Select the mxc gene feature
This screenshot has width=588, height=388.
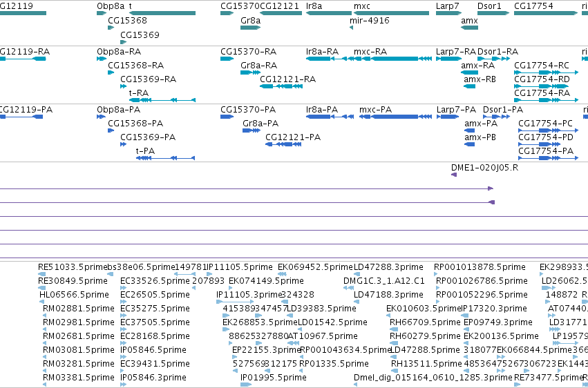pos(391,13)
